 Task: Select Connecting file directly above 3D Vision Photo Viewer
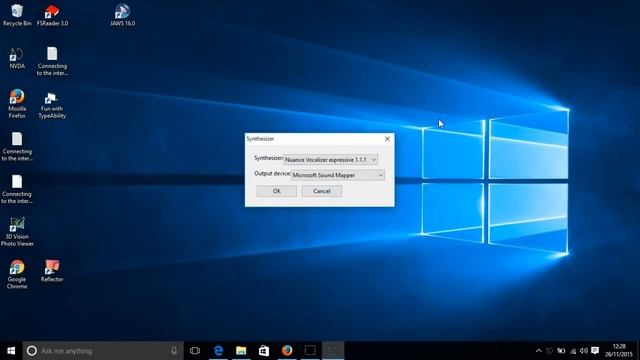(x=17, y=189)
